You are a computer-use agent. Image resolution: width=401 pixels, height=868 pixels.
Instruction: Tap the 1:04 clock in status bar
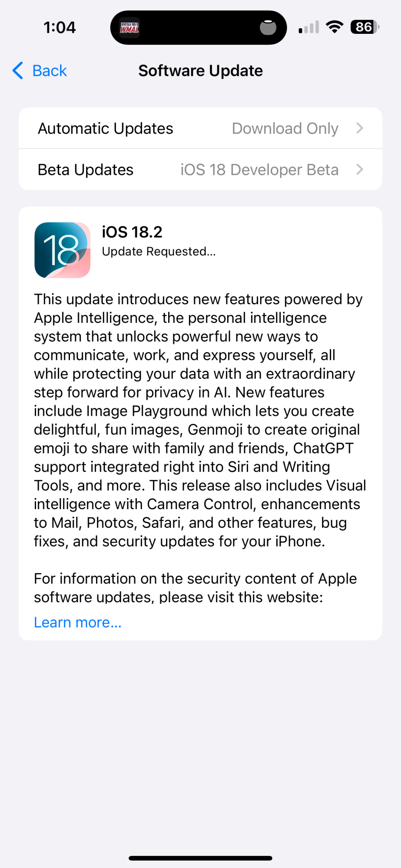point(60,27)
